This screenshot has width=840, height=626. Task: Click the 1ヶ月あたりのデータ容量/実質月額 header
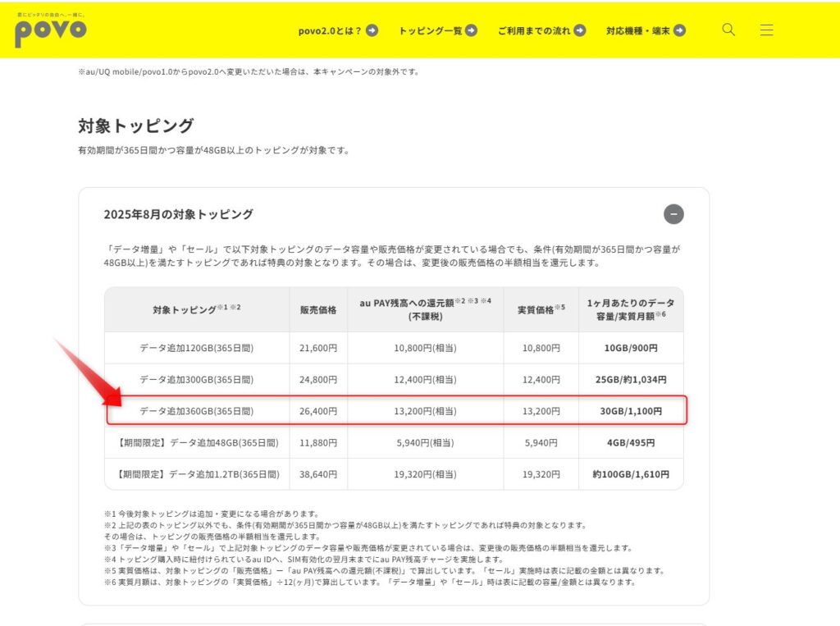(631, 310)
